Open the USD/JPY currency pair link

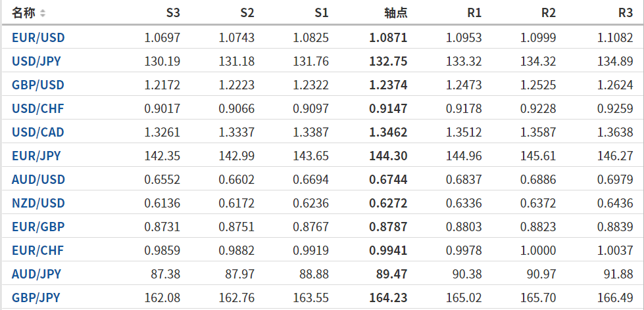click(37, 61)
